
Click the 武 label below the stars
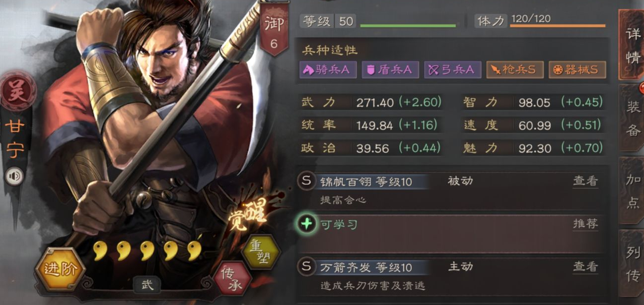[x=147, y=285]
